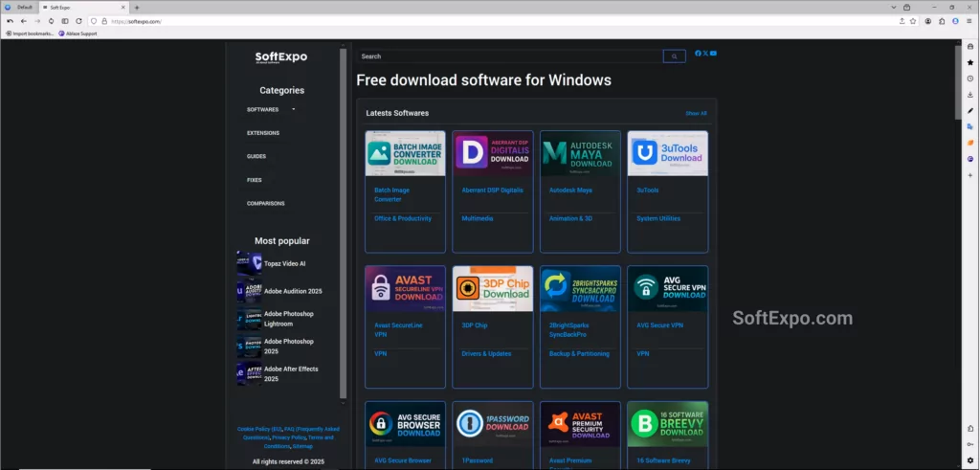Viewport: 980px width, 470px height.
Task: Click the Sitemap footer link
Action: [x=302, y=446]
